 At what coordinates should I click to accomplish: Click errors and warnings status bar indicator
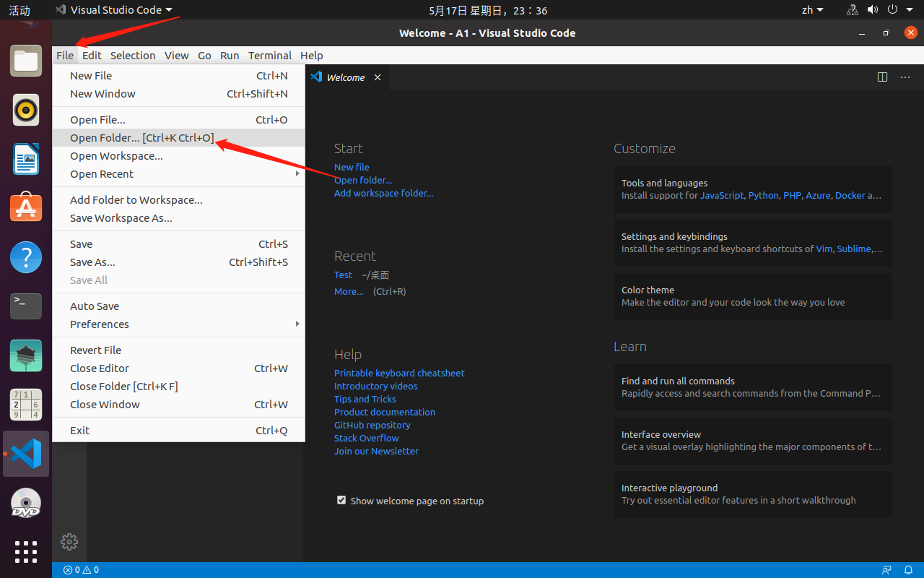pos(81,570)
